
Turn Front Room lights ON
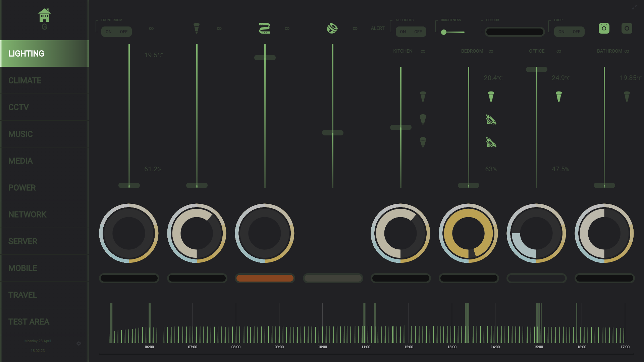tap(109, 32)
